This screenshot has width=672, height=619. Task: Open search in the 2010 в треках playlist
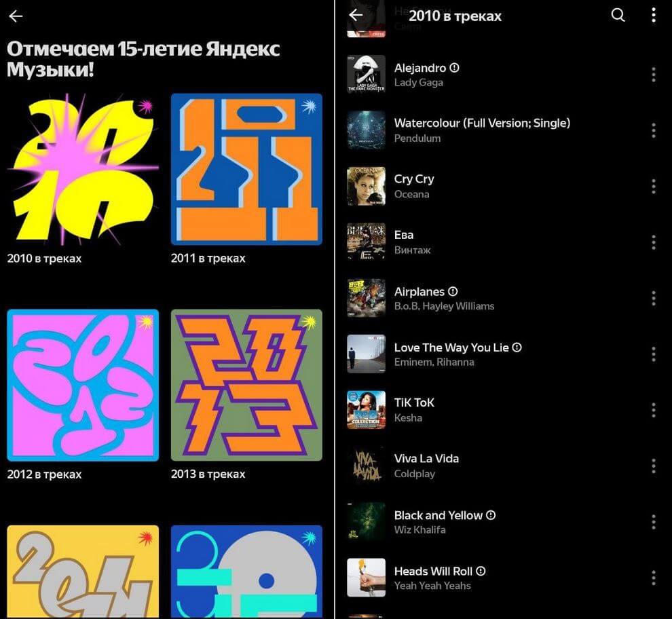pos(618,15)
